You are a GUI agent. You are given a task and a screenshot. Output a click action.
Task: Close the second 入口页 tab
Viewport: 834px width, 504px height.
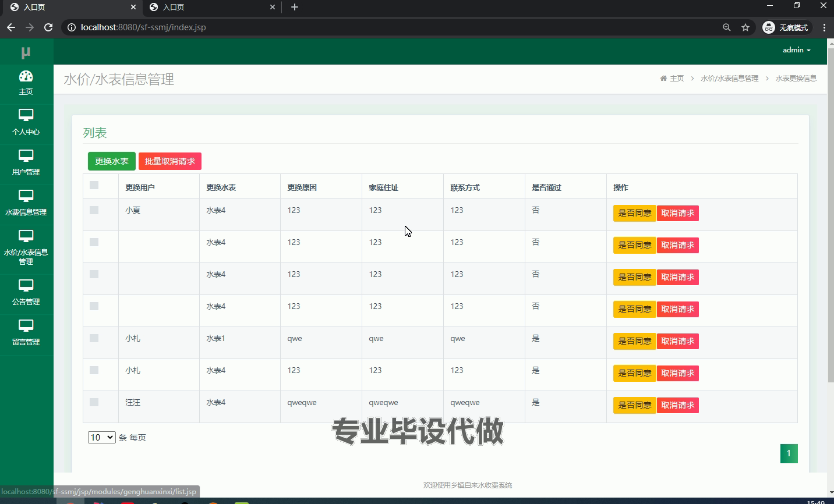click(273, 7)
